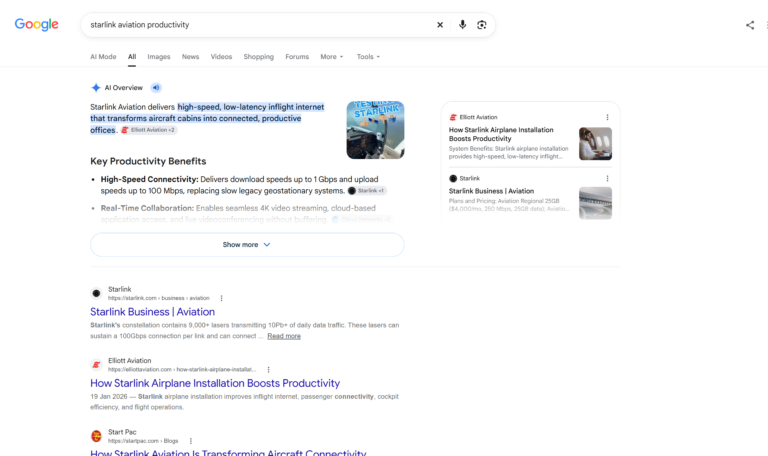
Task: Open the Forums tab
Action: [x=297, y=57]
